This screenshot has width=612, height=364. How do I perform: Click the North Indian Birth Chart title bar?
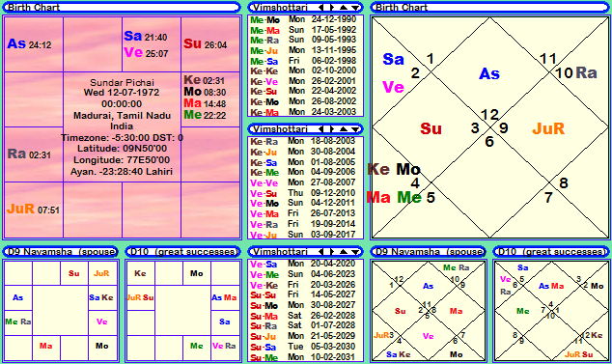tap(489, 7)
